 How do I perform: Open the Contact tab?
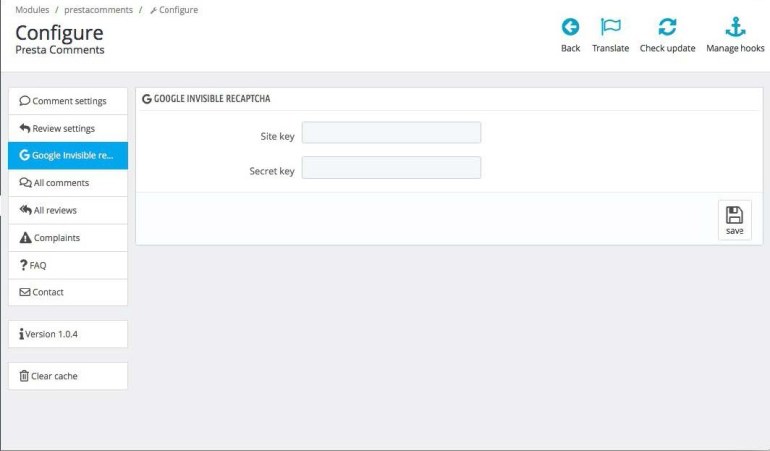point(68,292)
